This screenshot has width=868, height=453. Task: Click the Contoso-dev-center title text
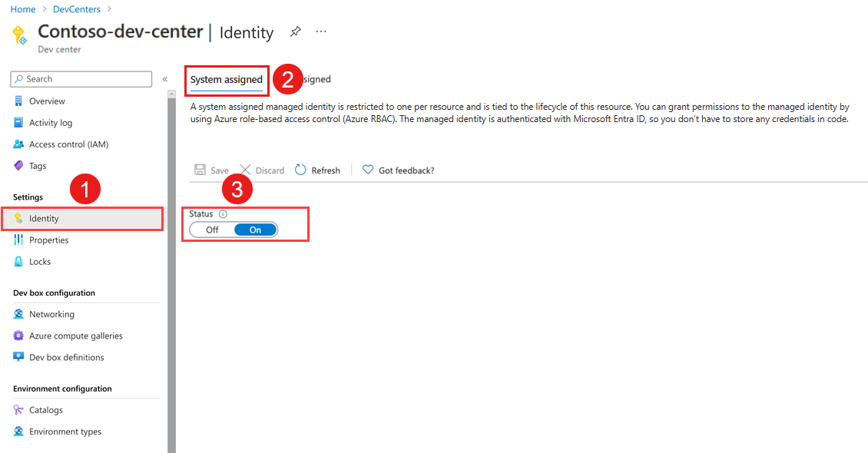click(x=120, y=31)
